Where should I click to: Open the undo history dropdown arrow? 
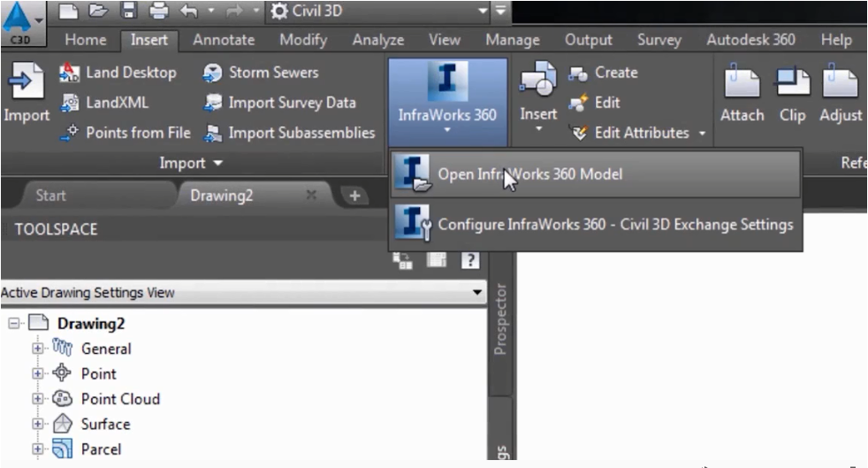(211, 11)
